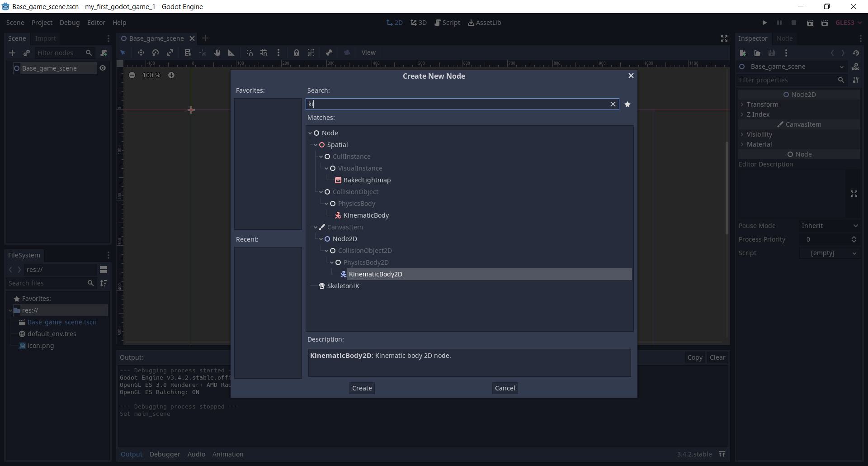Image resolution: width=868 pixels, height=466 pixels.
Task: Open the Script [empty] dropdown
Action: (x=830, y=253)
